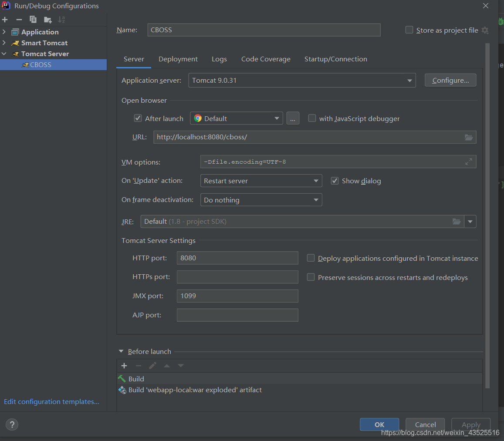This screenshot has height=441, width=504.
Task: Add a Before launch task
Action: (x=124, y=366)
